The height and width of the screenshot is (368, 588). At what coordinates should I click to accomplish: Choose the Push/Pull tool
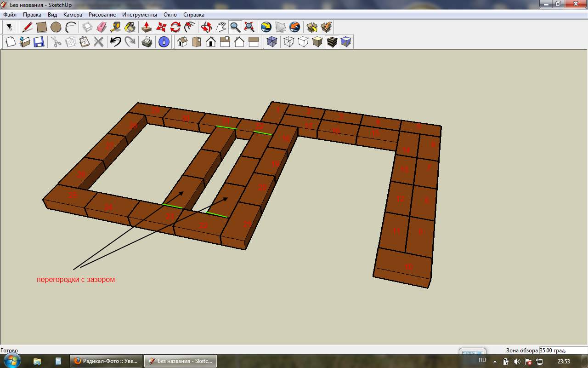147,27
